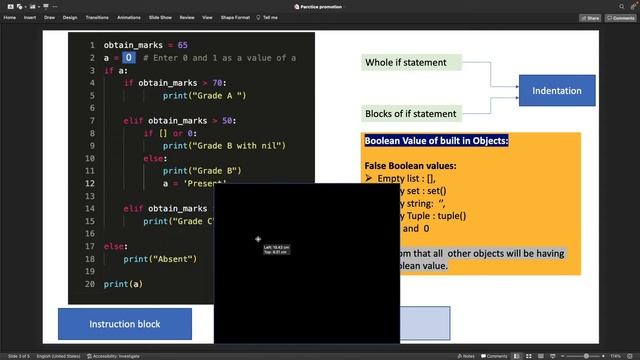This screenshot has height=360, width=640.
Task: Switch to Normal view icon
Action: click(517, 356)
